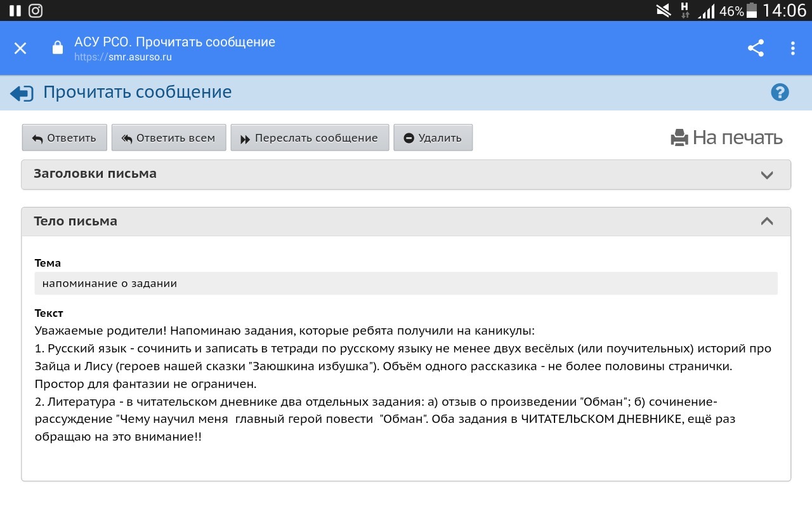Tap the Instagram notification icon

pyautogui.click(x=36, y=10)
